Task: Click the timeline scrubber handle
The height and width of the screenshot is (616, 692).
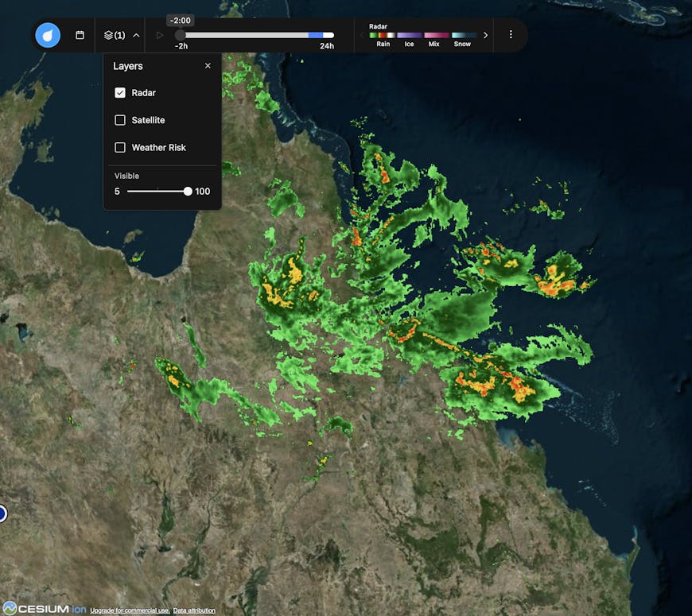Action: click(181, 35)
